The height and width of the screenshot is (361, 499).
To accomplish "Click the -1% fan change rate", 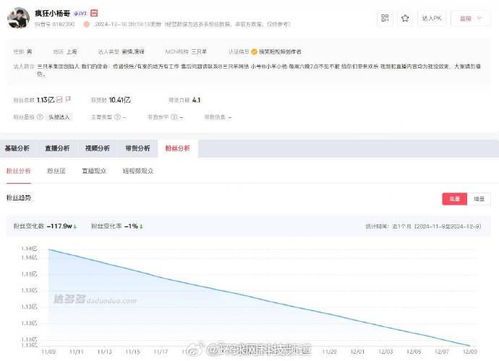I will coord(131,226).
